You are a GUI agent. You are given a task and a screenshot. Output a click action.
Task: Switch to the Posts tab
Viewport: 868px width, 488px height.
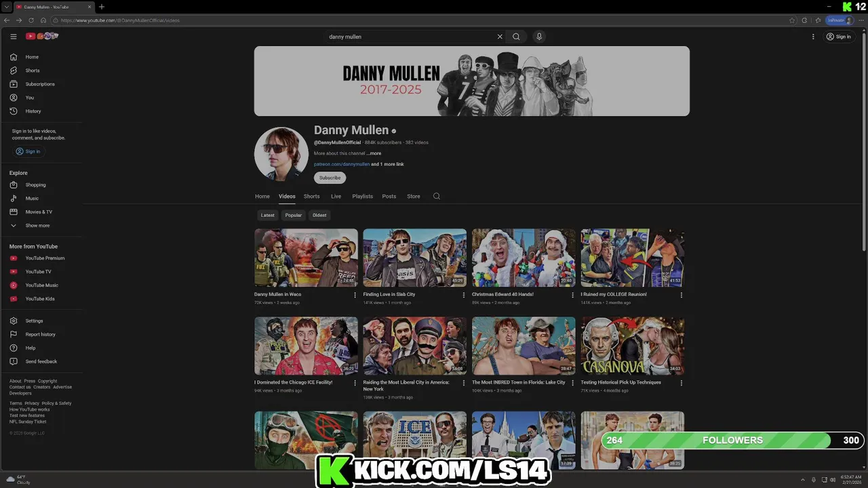coord(389,197)
